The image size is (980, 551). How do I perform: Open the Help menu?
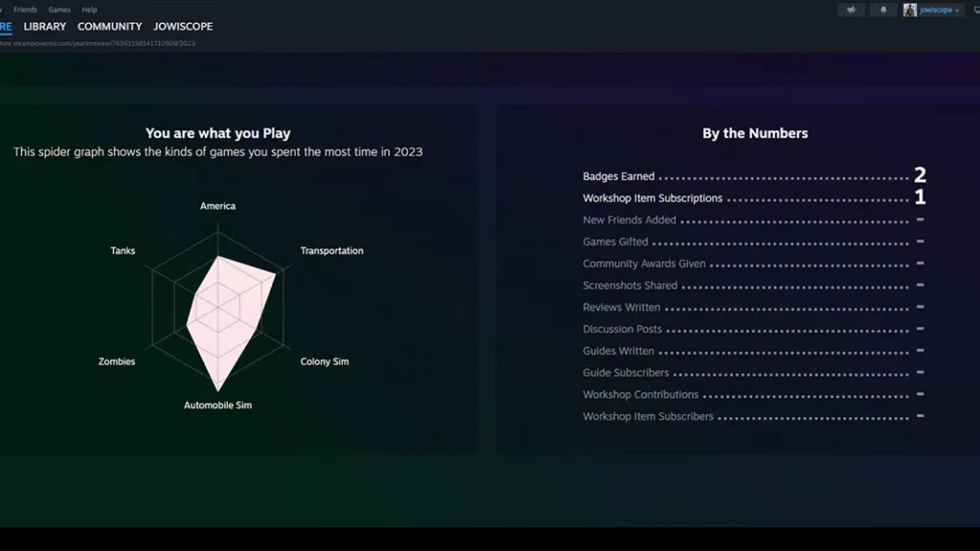click(89, 10)
